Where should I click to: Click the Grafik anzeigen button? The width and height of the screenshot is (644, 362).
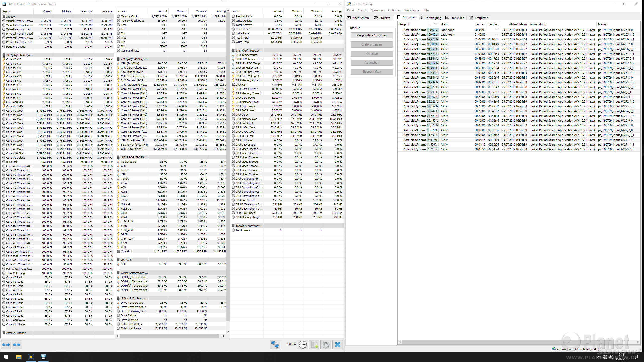point(372,44)
